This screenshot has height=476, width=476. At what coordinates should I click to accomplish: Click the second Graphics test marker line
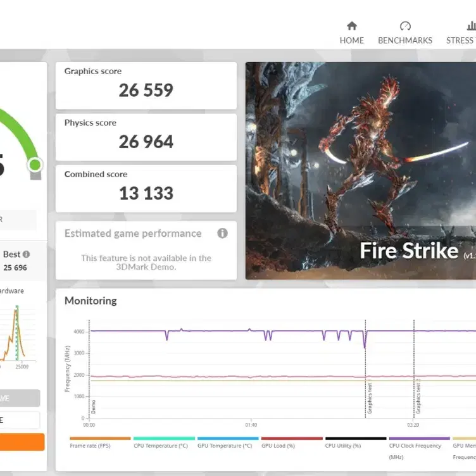414,369
